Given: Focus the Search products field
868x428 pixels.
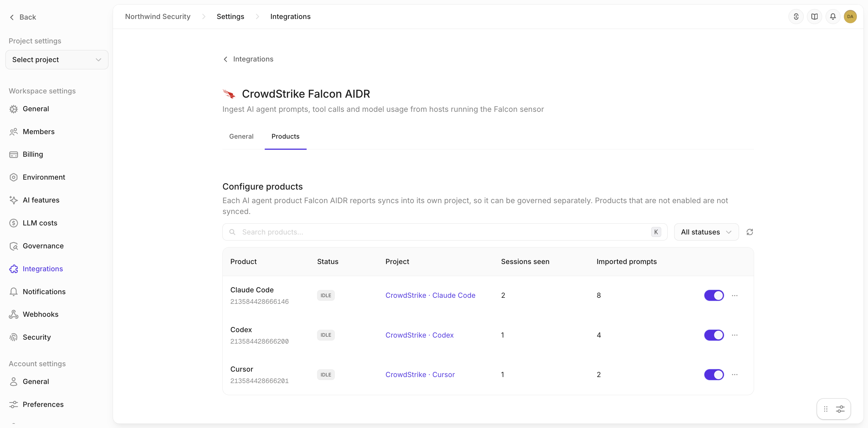Looking at the screenshot, I should (x=445, y=232).
